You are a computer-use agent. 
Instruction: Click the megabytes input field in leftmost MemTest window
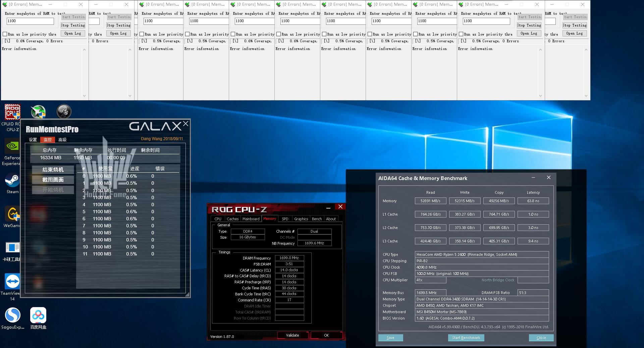click(x=30, y=21)
